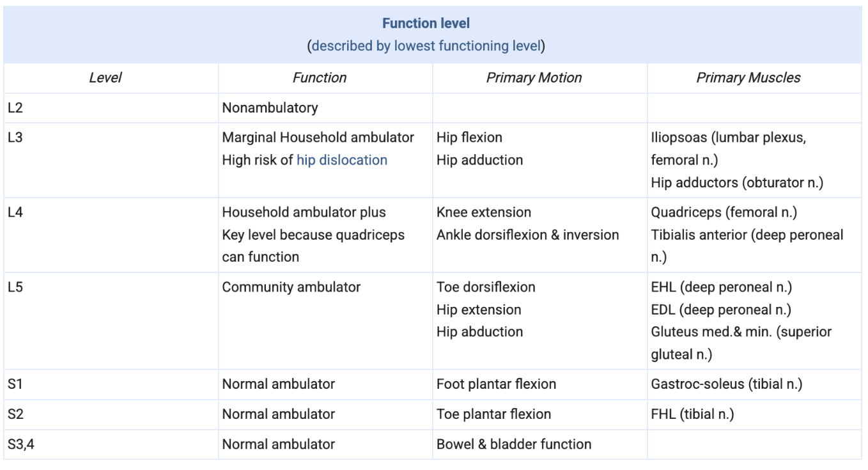Click 'Household ambulator plus' text
This screenshot has height=470, width=868.
(x=304, y=212)
